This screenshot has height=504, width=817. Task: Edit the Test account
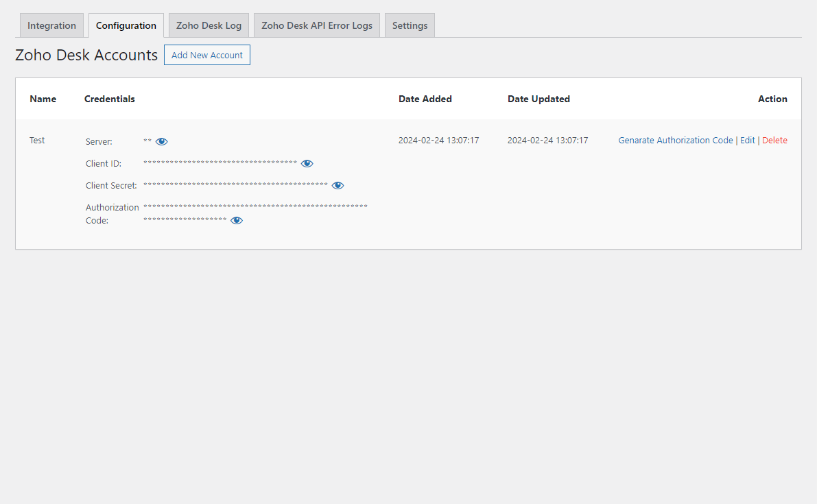click(x=748, y=140)
